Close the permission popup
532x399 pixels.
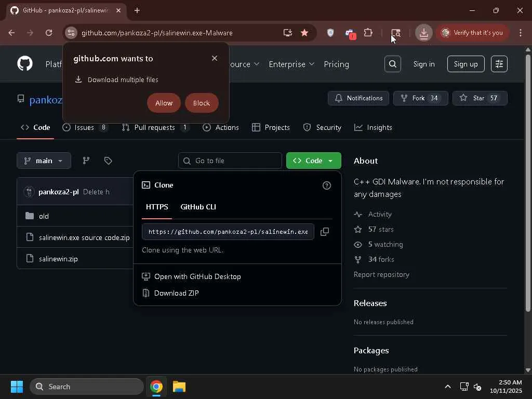[x=215, y=58]
